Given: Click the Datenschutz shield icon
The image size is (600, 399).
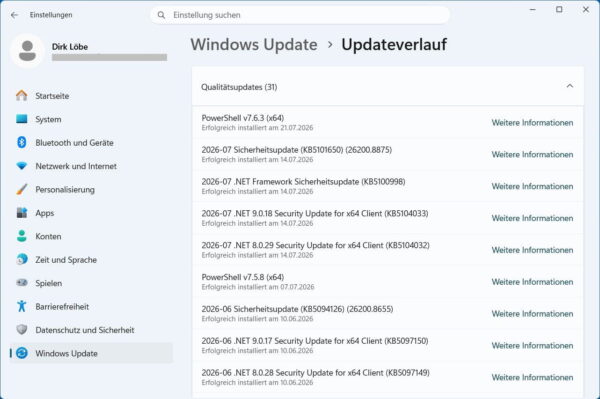Looking at the screenshot, I should tap(22, 329).
